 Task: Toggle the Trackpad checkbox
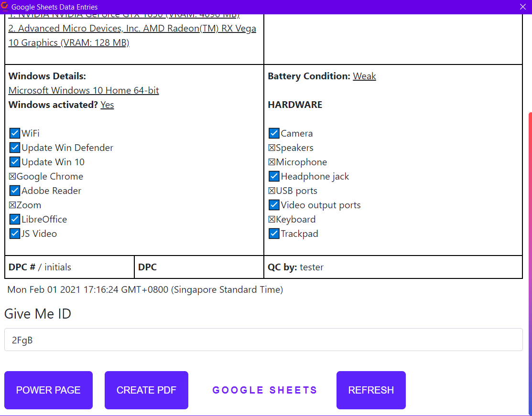[274, 234]
